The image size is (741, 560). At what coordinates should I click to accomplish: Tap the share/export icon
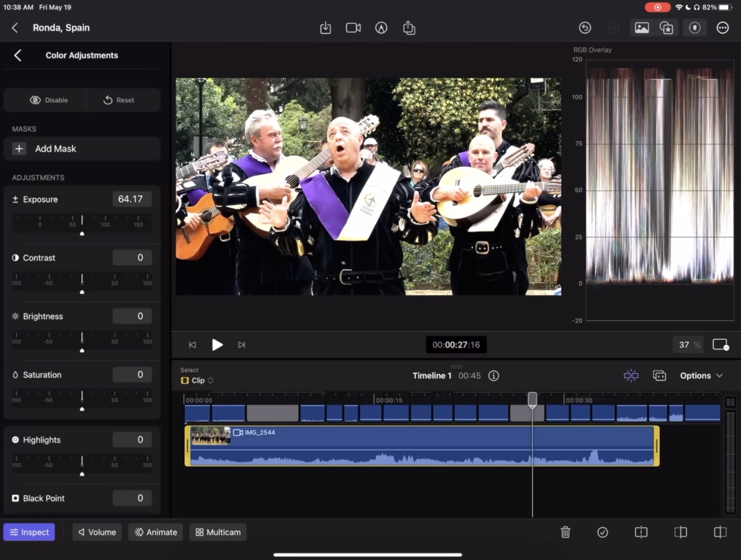[x=409, y=28]
